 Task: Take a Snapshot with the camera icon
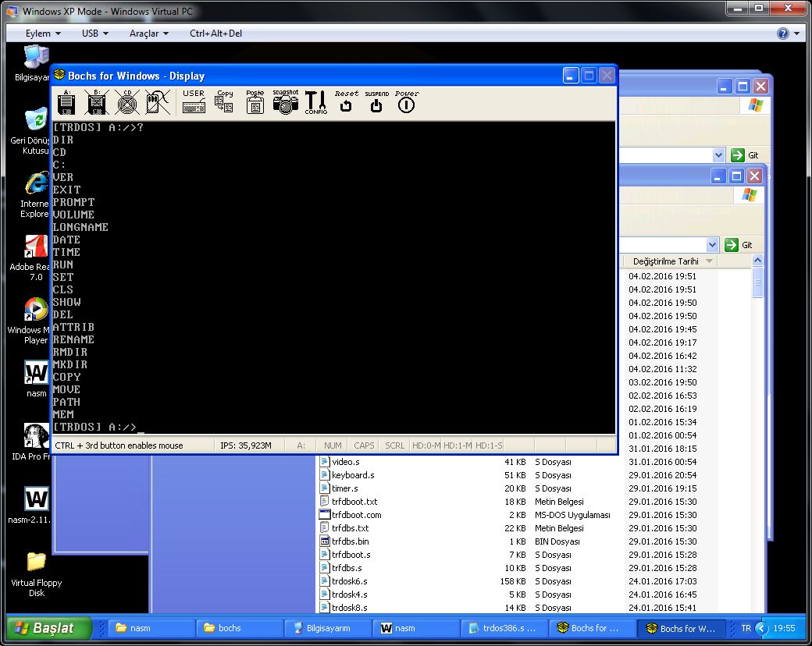285,101
